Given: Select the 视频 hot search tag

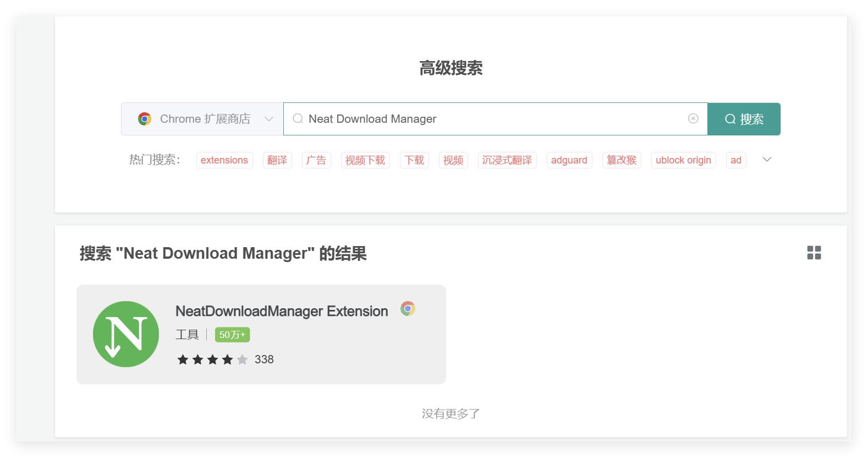Looking at the screenshot, I should (453, 160).
